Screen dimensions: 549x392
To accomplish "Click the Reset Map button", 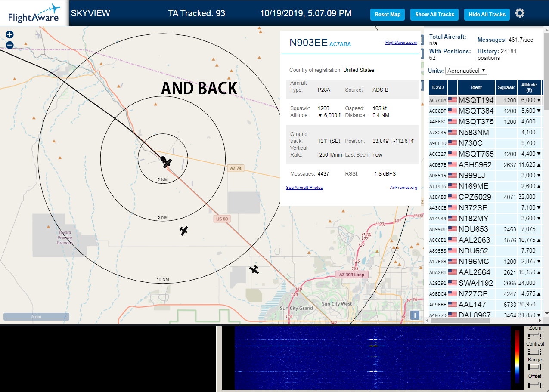I will click(x=388, y=15).
